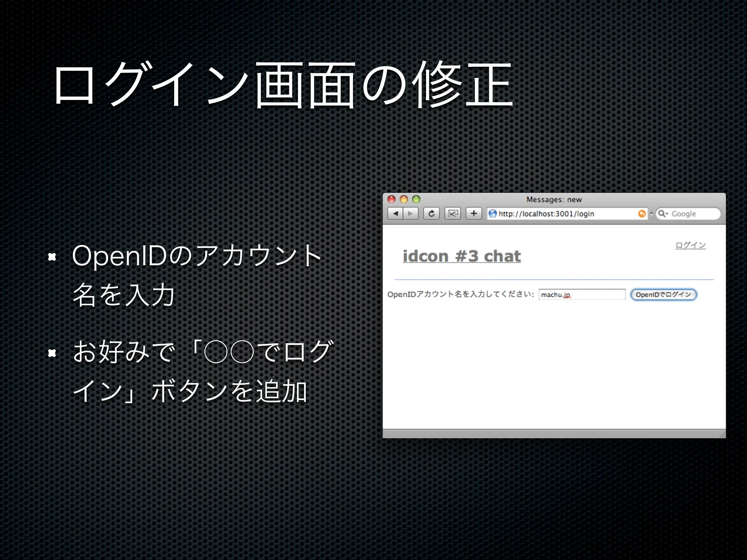The image size is (747, 560).
Task: Click the 'Messages: new' window title
Action: click(x=554, y=199)
